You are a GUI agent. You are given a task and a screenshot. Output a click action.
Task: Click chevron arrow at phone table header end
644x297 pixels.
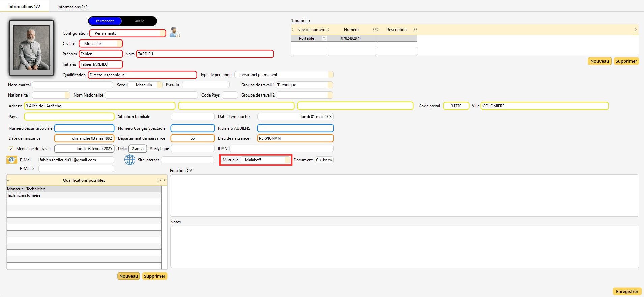click(635, 30)
